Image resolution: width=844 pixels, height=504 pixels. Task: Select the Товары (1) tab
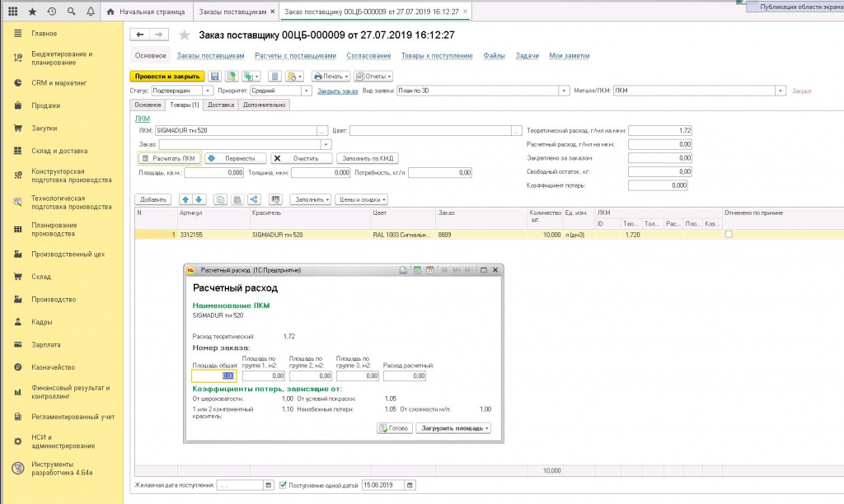[x=184, y=105]
